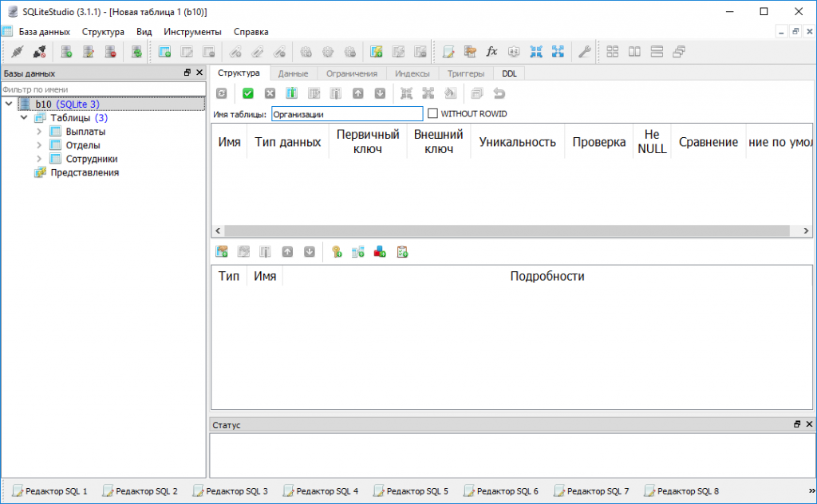
Task: Switch to the Триггеры tab
Action: [466, 73]
